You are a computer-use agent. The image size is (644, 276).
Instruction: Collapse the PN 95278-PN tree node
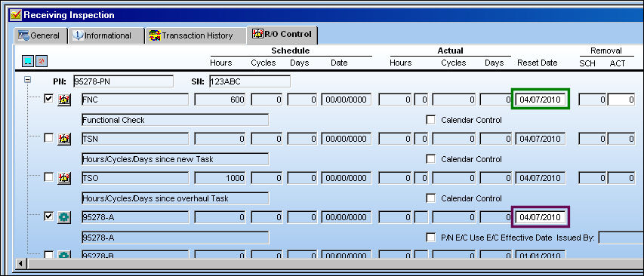[27, 80]
